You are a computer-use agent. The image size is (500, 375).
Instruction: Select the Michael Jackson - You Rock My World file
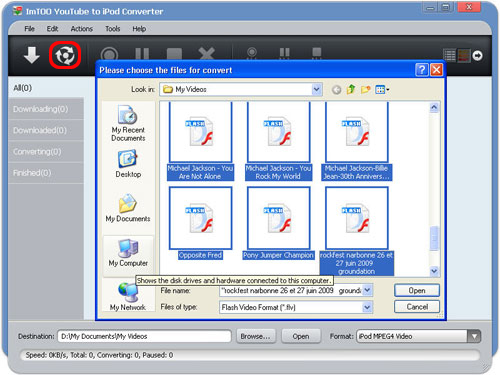coord(278,141)
